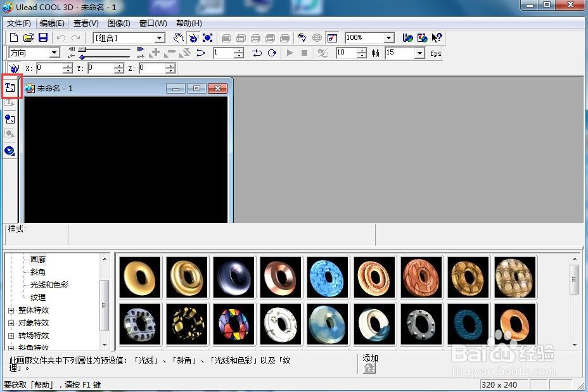Increase the total frames spinner
The height and width of the screenshot is (392, 588).
coord(362,50)
